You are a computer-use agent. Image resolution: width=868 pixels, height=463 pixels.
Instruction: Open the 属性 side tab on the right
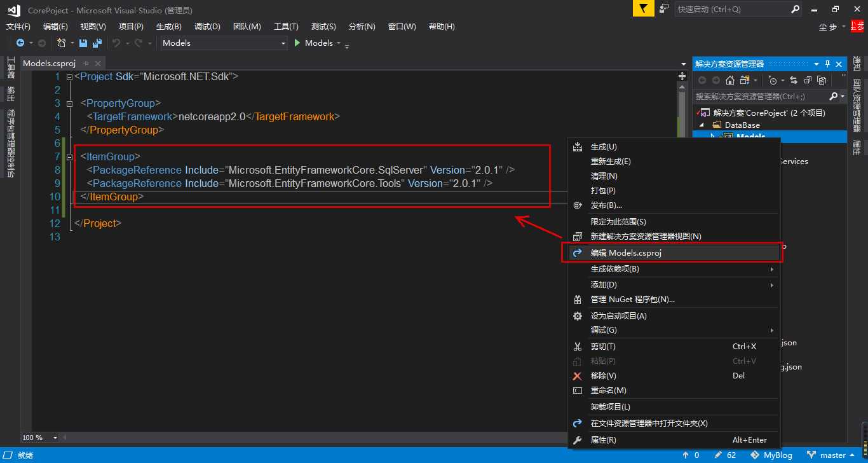[x=857, y=147]
